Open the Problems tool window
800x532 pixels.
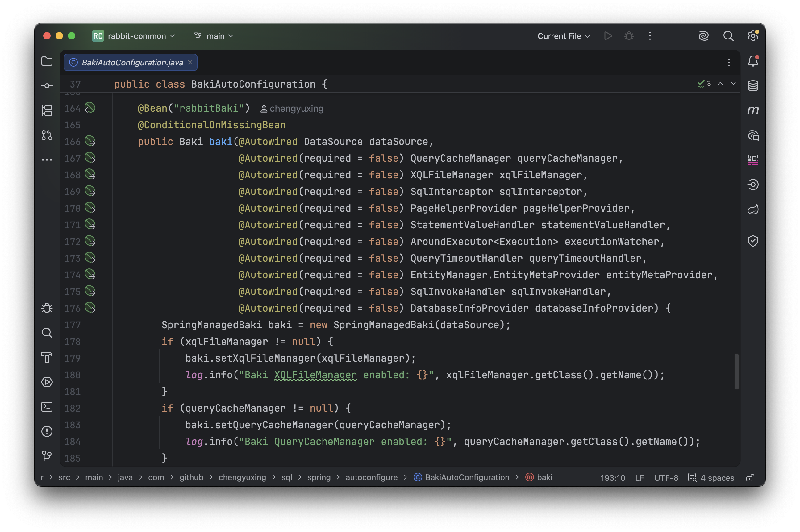point(47,431)
